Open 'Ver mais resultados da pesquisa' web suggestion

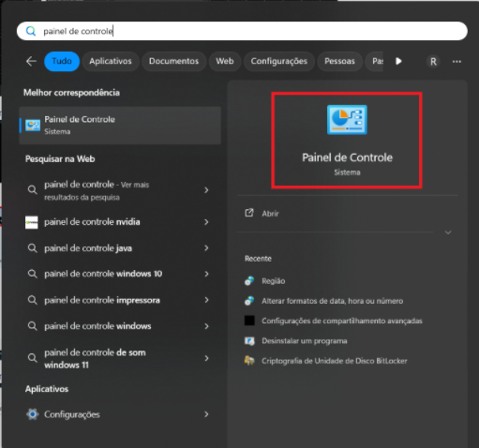click(x=120, y=190)
